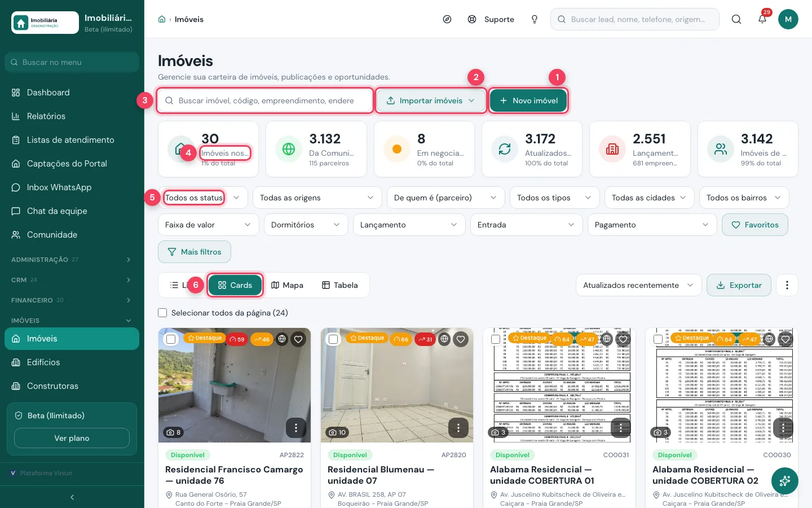Screen dimensions: 812x508
Task: Select the Residencial Blumenau card checkbox
Action: [333, 339]
